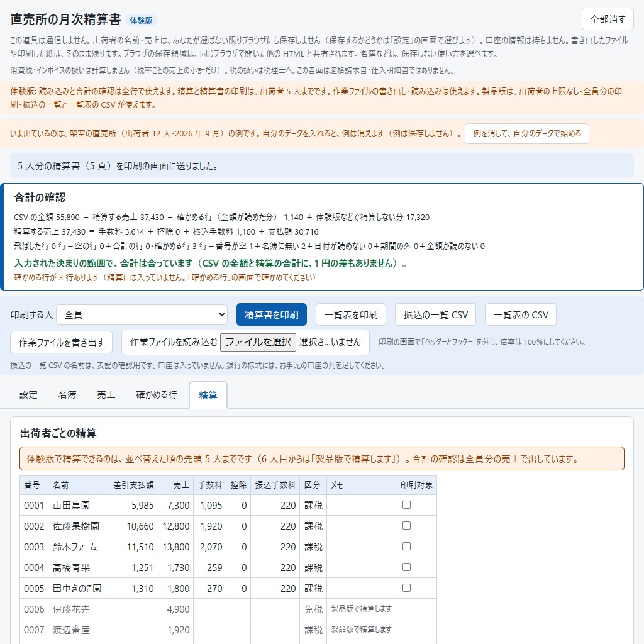This screenshot has height=644, width=644.
Task: Open the 印刷する人 dropdown showing 全員
Action: tap(142, 314)
